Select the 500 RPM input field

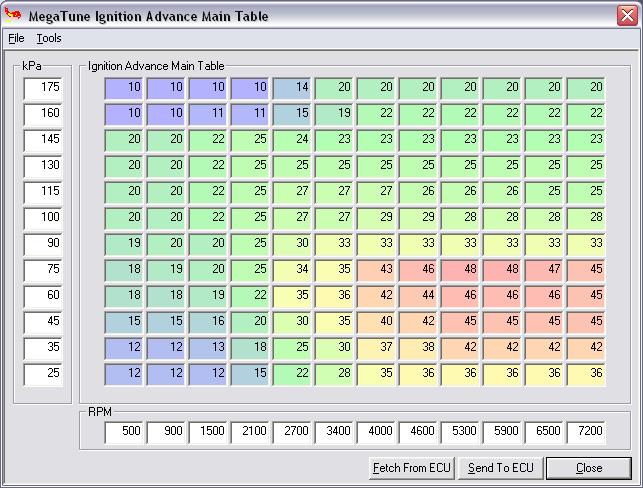124,432
